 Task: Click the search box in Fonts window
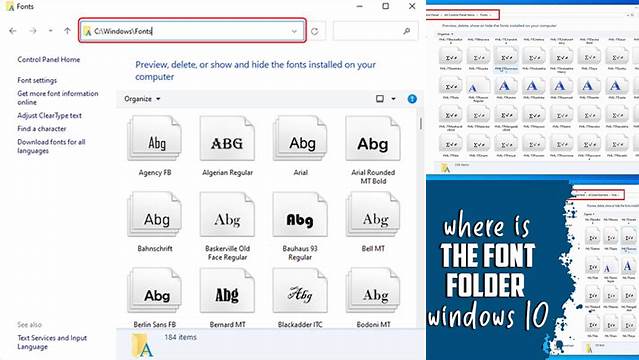(x=375, y=31)
